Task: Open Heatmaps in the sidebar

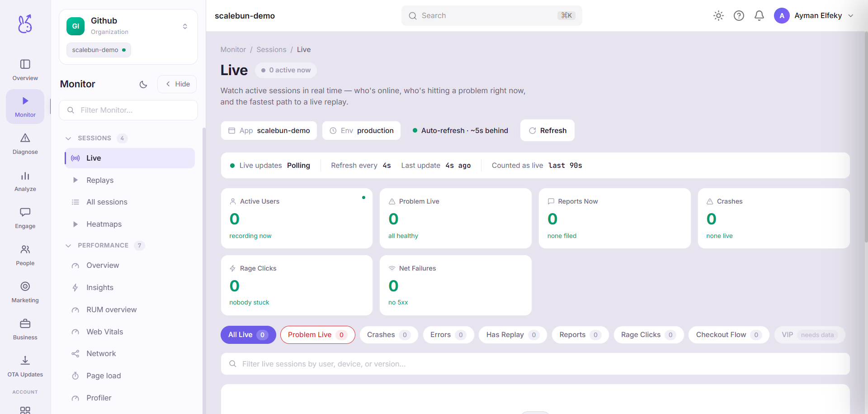Action: point(130,224)
